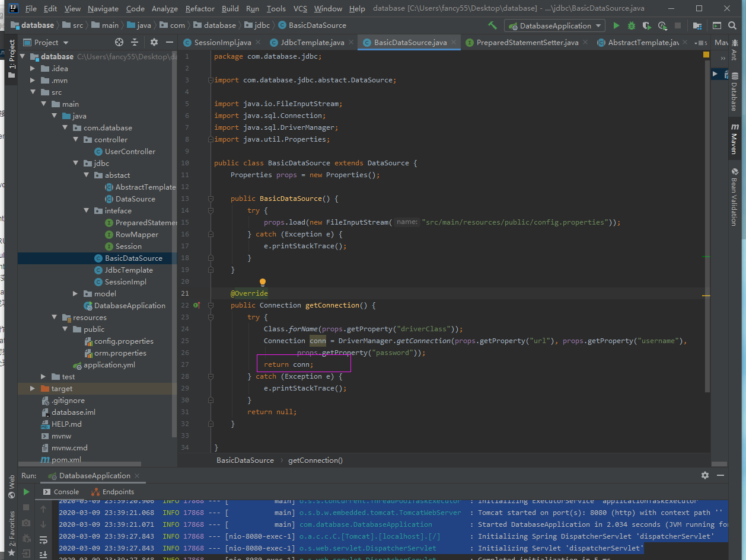Open pom.xml in the project tree
The height and width of the screenshot is (560, 746).
click(x=66, y=460)
